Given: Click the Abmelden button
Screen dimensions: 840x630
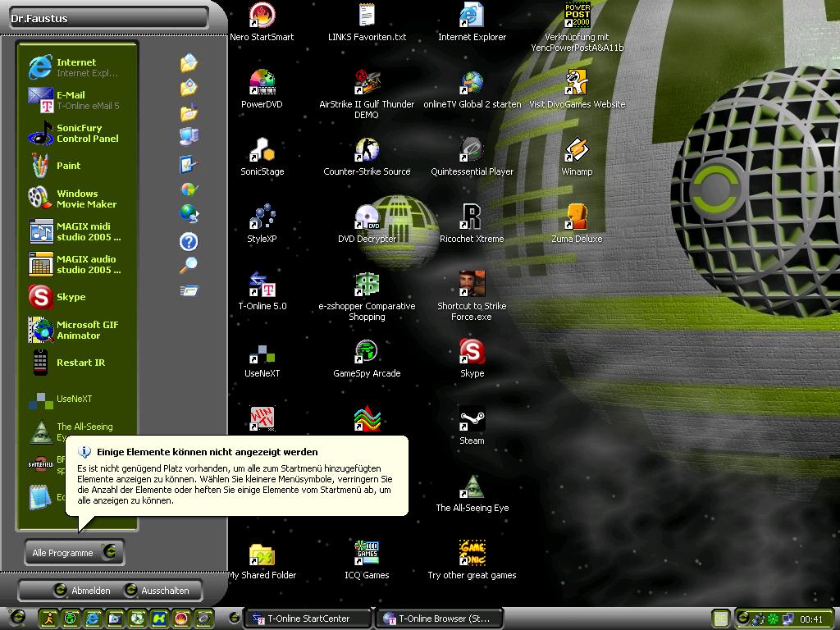Looking at the screenshot, I should click(x=82, y=591).
